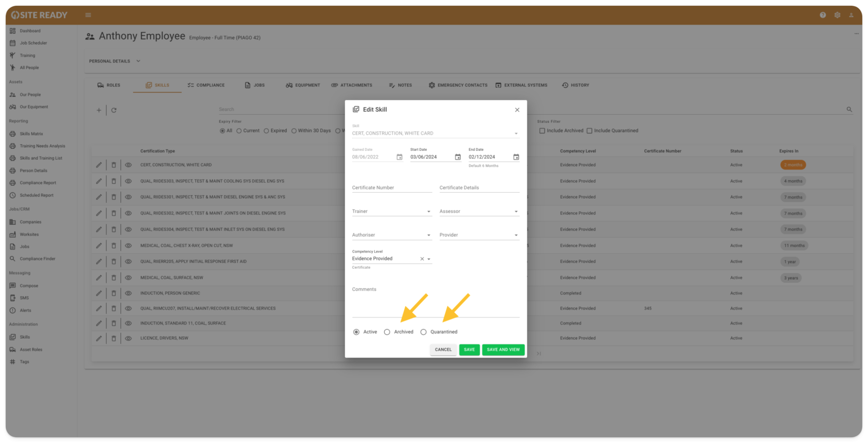Image resolution: width=868 pixels, height=443 pixels.
Task: Expand the Trainer dropdown
Action: [428, 211]
